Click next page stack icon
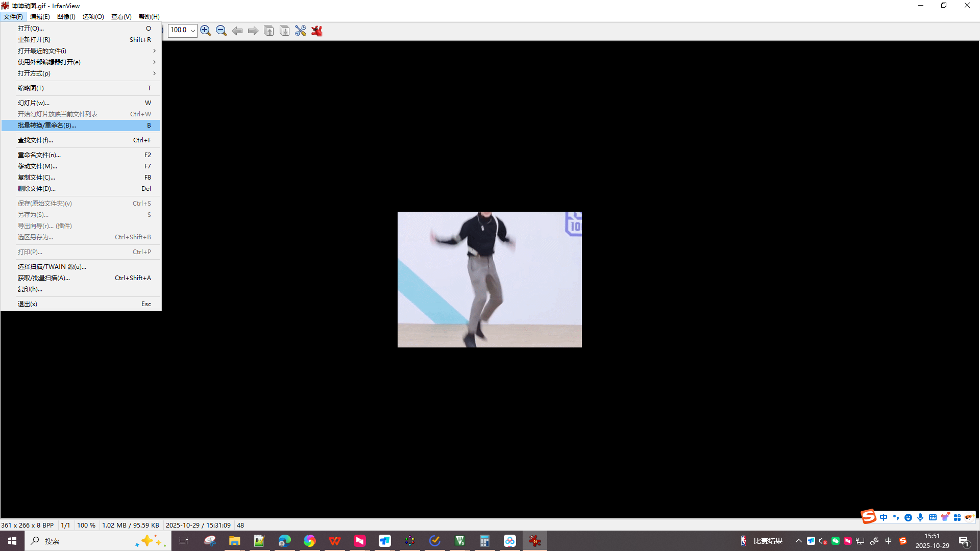This screenshot has width=980, height=551. (285, 31)
